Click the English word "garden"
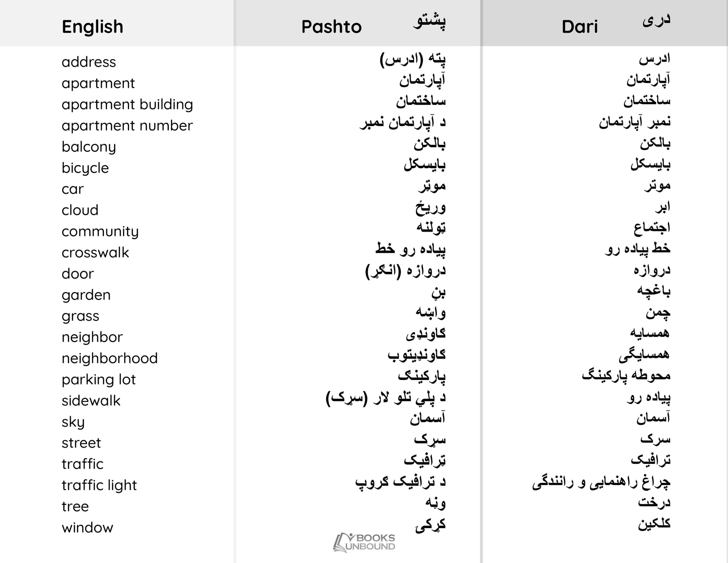The image size is (728, 563). (86, 295)
